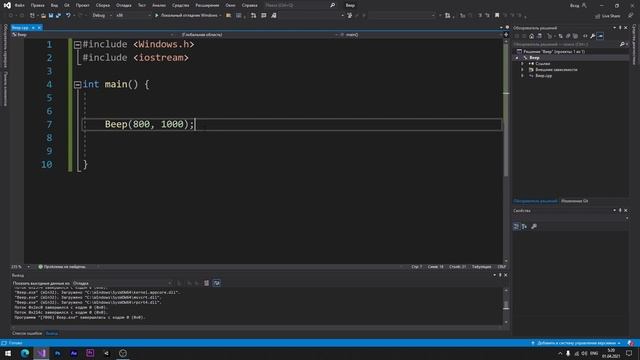Image resolution: width=640 pixels, height=360 pixels.
Task: Collapse the main() function at line 4
Action: pyautogui.click(x=77, y=85)
